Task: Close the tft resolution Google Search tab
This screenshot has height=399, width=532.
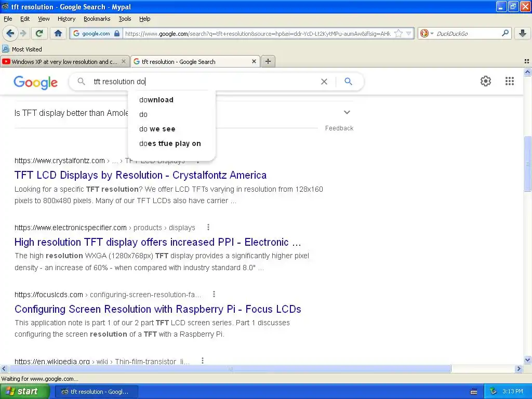Action: pos(254,61)
